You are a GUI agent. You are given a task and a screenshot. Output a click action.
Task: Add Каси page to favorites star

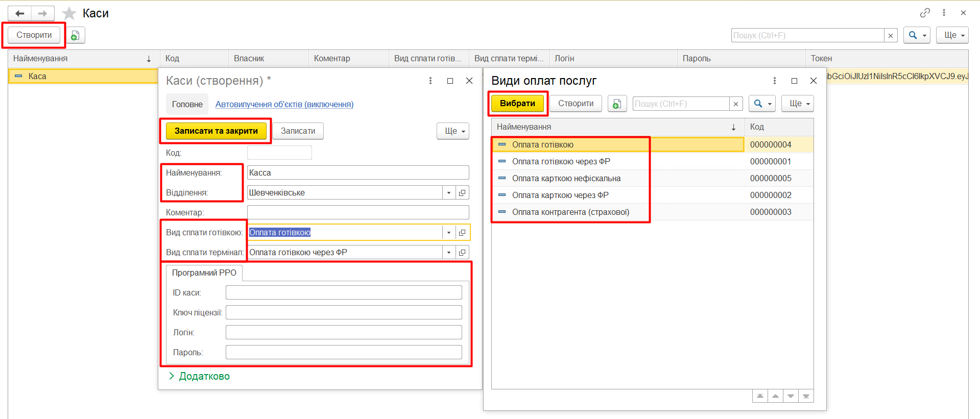pos(69,13)
